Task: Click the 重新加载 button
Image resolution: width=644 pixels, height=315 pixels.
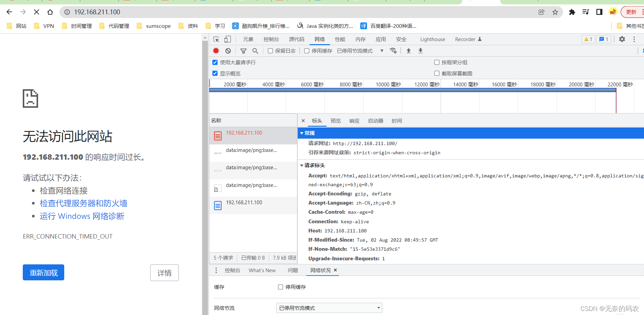Action: (x=43, y=273)
